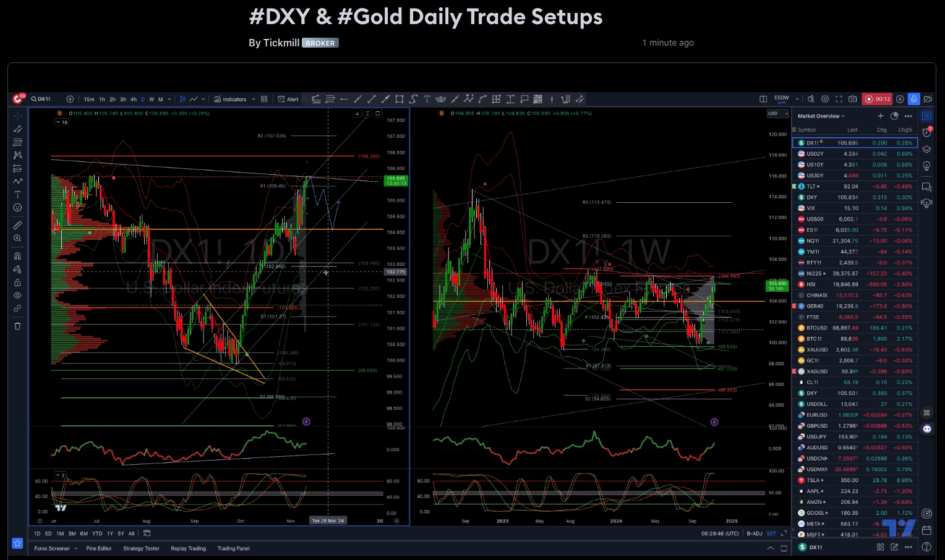Open indicator templates grid icon
Viewport: 945px width, 560px height.
[264, 99]
